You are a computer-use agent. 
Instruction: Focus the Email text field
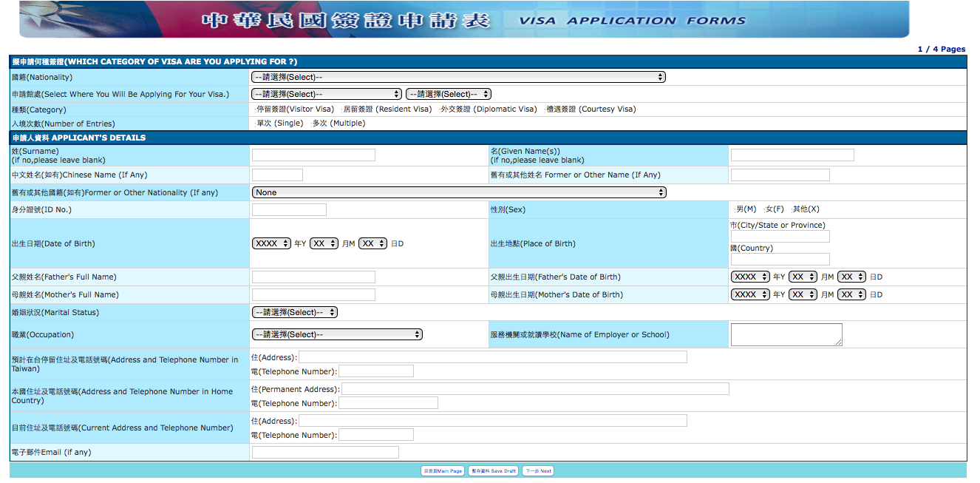pyautogui.click(x=325, y=452)
